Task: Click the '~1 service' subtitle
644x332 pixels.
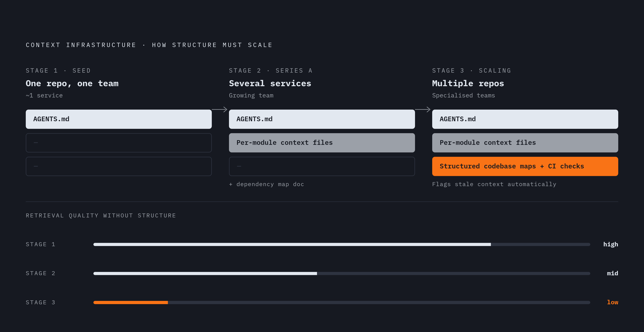Action: click(44, 95)
